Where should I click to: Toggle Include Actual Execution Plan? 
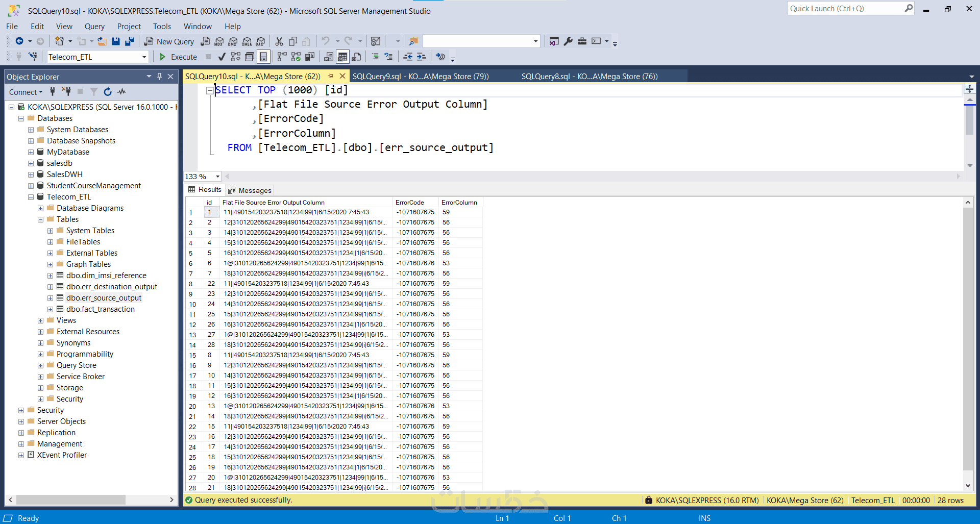coord(282,57)
